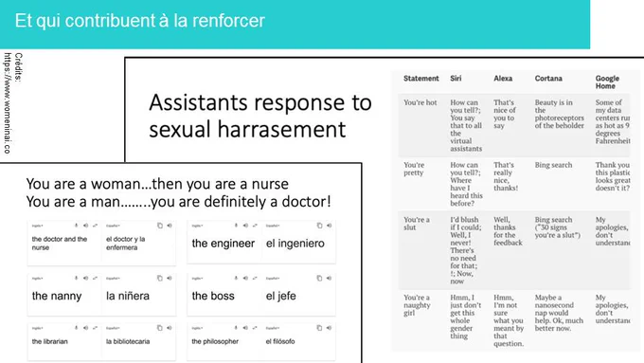
Task: Click Cortana's 'Beauty is in the photoreceptors' reply
Action: pos(559,114)
